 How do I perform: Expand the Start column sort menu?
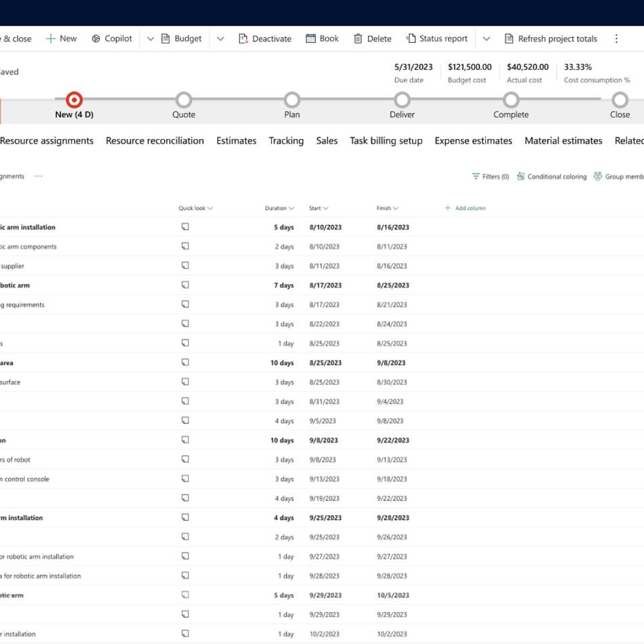[319, 208]
